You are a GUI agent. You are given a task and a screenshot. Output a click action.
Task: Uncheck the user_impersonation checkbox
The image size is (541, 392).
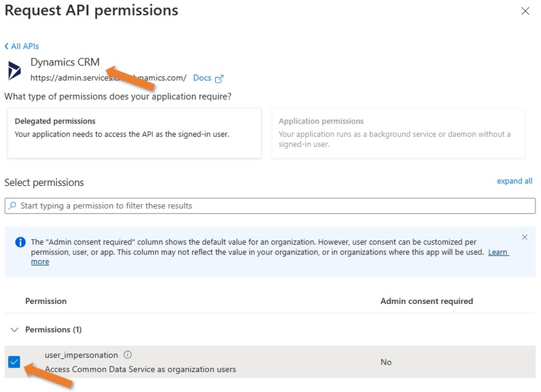click(15, 362)
